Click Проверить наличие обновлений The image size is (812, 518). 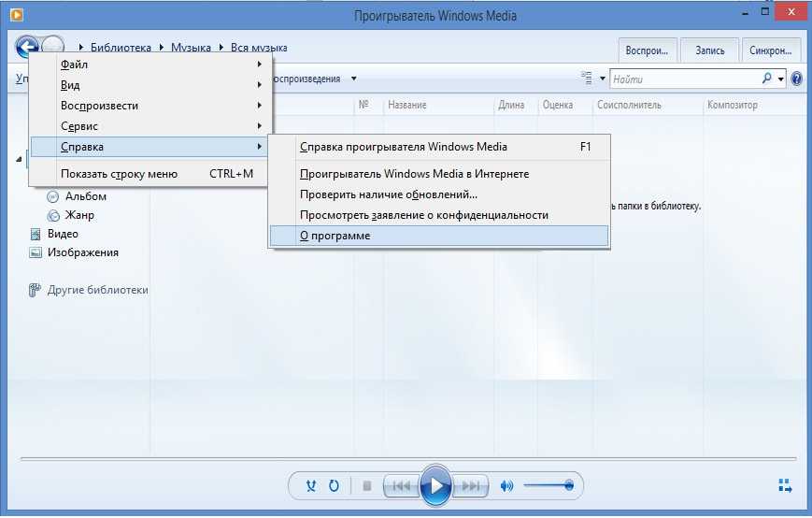tap(389, 194)
